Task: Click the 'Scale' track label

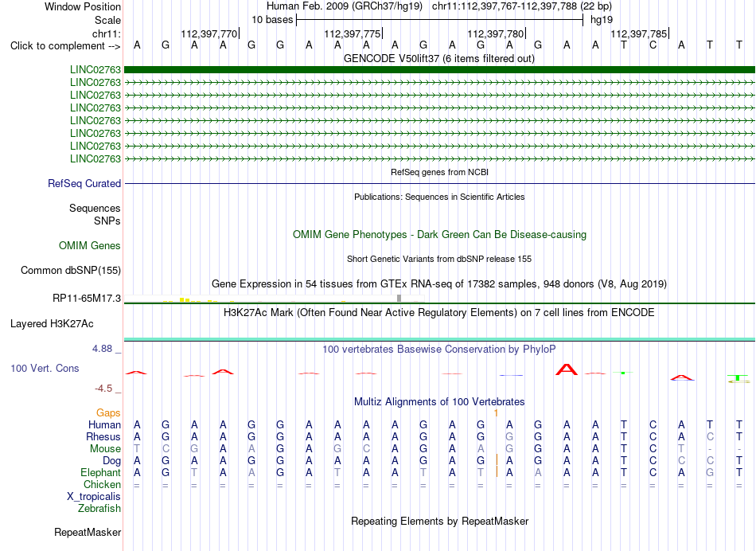Action: pyautogui.click(x=107, y=20)
